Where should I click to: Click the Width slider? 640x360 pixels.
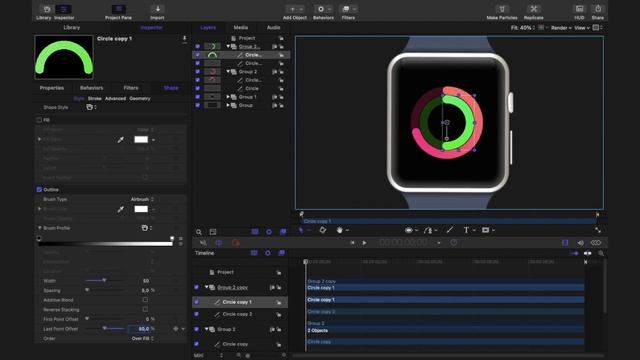[105, 280]
